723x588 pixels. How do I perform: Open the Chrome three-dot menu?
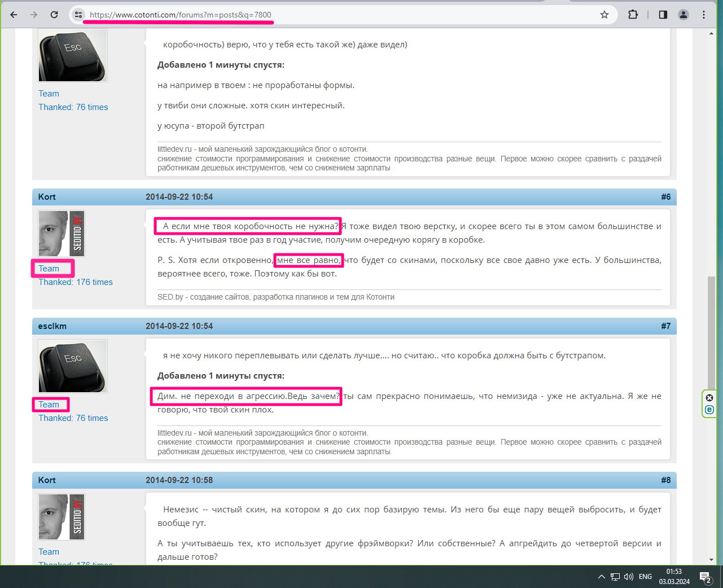click(x=704, y=15)
